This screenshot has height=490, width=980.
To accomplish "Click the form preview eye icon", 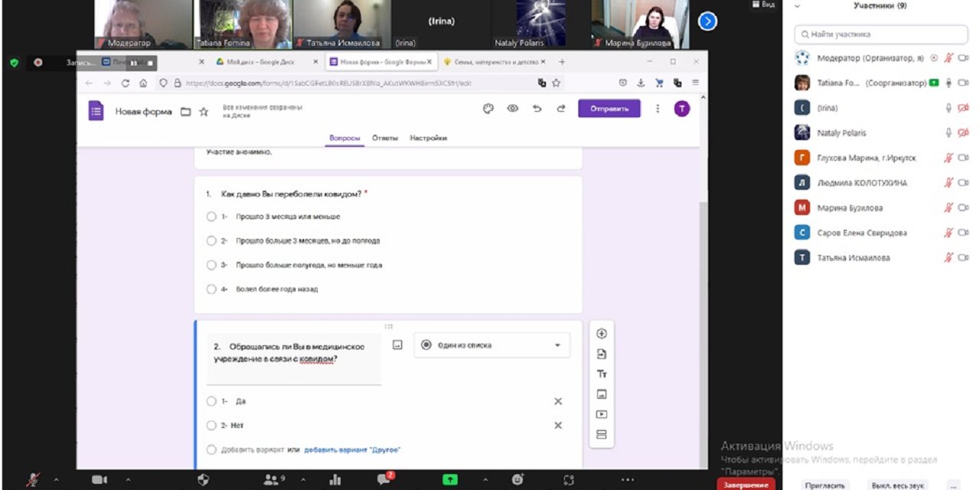I will pos(513,109).
